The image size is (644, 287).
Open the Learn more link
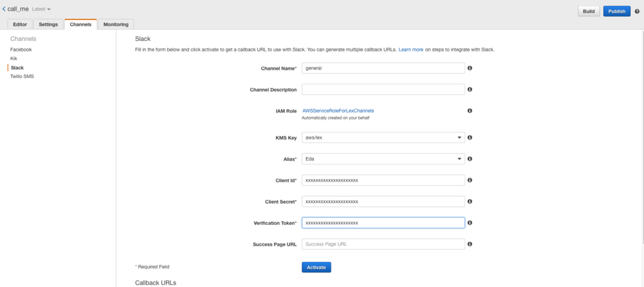click(x=411, y=50)
